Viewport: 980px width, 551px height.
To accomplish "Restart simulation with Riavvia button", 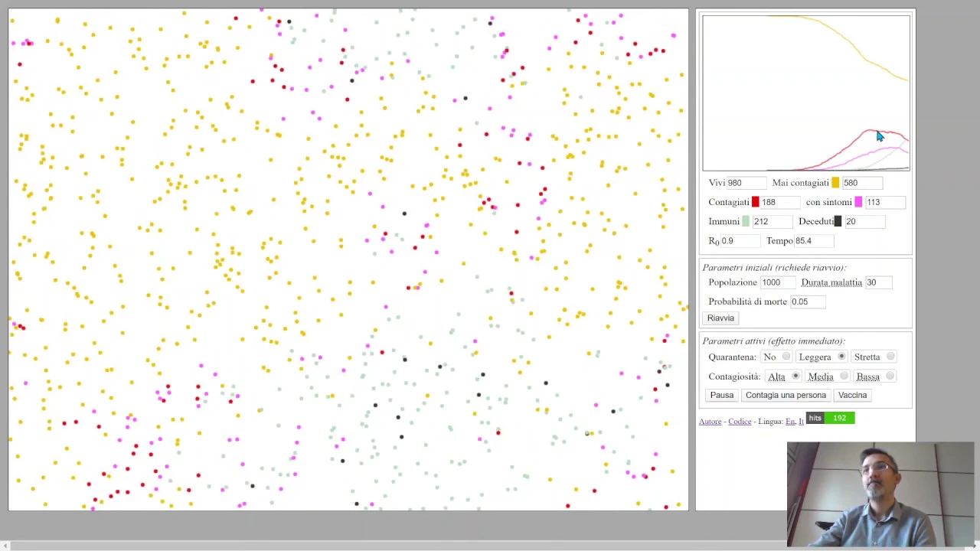I will point(720,318).
